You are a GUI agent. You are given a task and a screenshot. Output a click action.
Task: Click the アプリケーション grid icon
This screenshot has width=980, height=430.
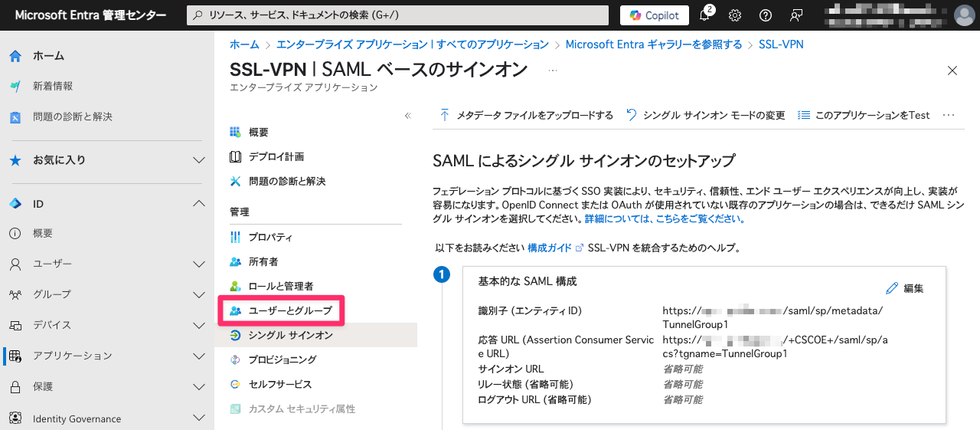(x=15, y=356)
